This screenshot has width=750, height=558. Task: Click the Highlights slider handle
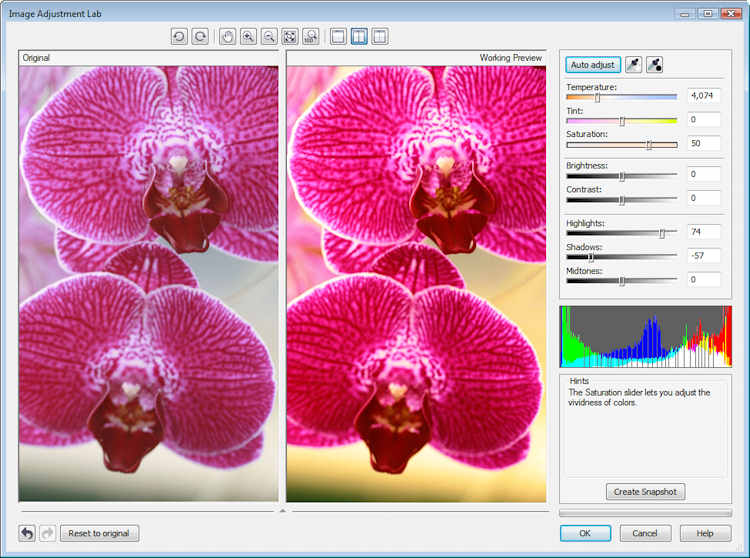pos(662,233)
